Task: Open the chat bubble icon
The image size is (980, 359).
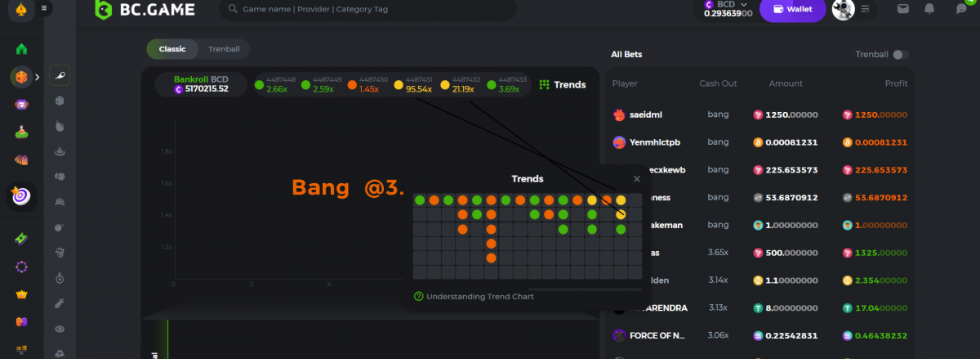Action: pos(960,9)
